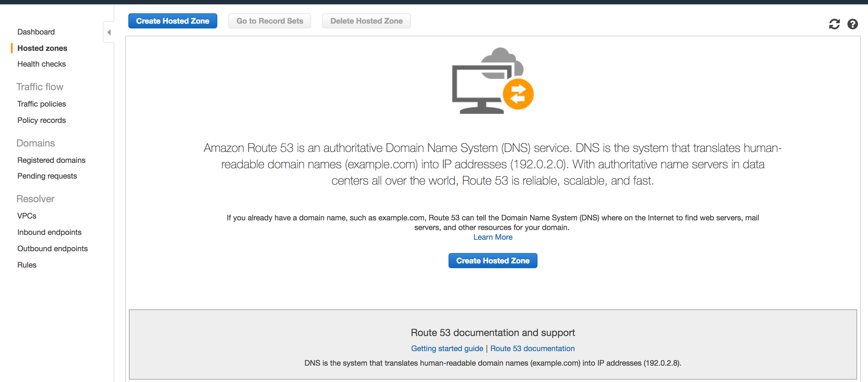Open Resolver Rules
This screenshot has width=868, height=382.
click(27, 265)
